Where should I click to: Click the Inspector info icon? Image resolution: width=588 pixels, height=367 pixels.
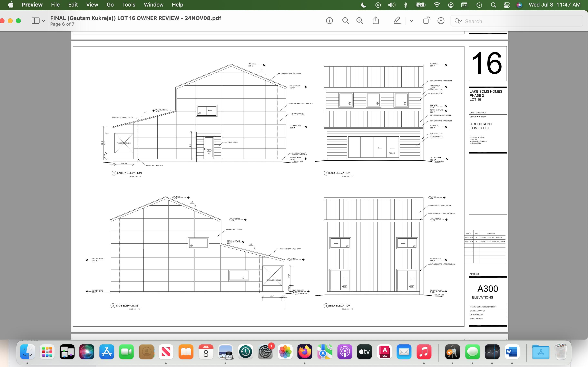pos(329,21)
